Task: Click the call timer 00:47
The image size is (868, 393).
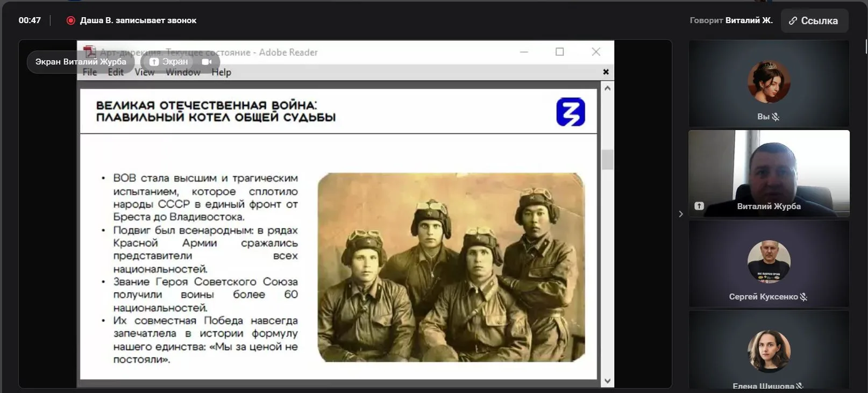Action: point(30,20)
